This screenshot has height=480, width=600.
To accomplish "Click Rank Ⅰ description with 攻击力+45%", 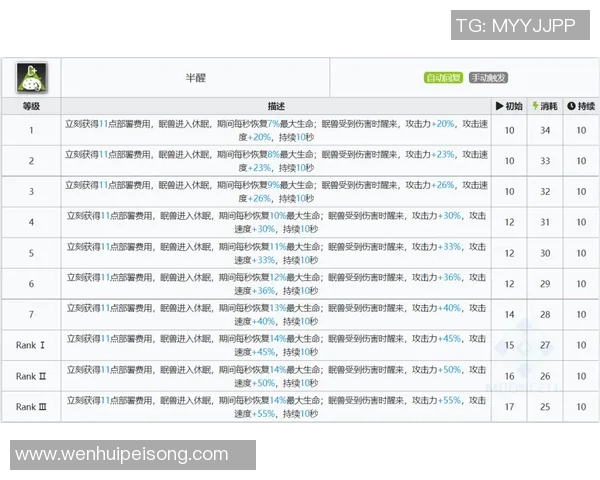I will [276, 345].
